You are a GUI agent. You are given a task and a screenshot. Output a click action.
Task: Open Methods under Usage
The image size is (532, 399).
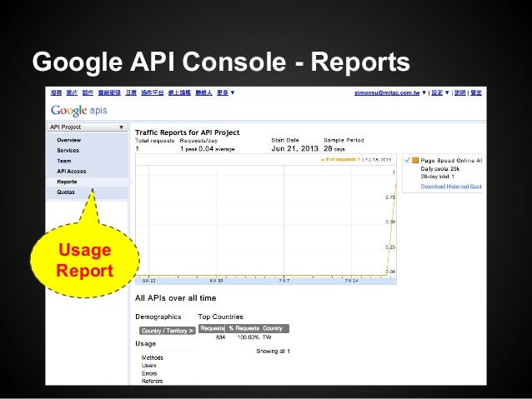pyautogui.click(x=153, y=357)
